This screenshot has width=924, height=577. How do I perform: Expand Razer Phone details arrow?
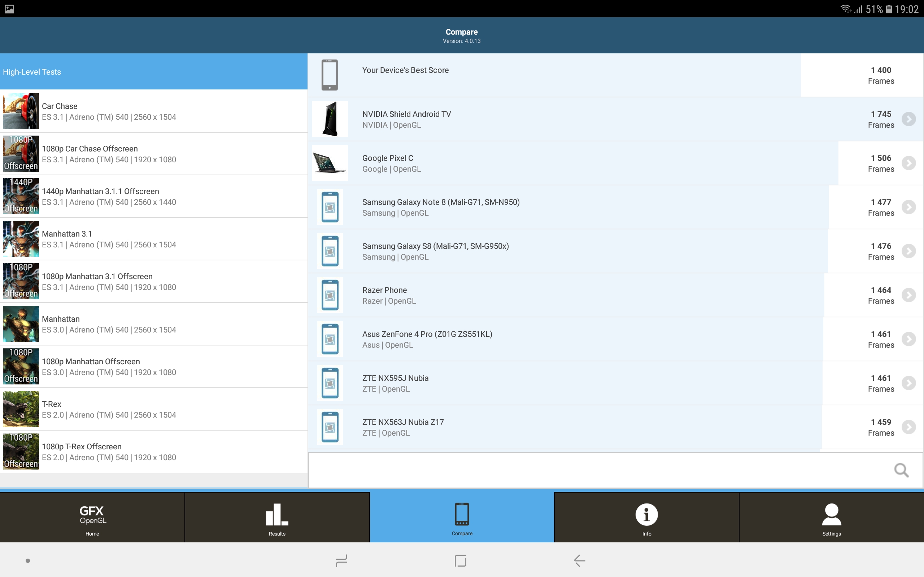pyautogui.click(x=908, y=295)
